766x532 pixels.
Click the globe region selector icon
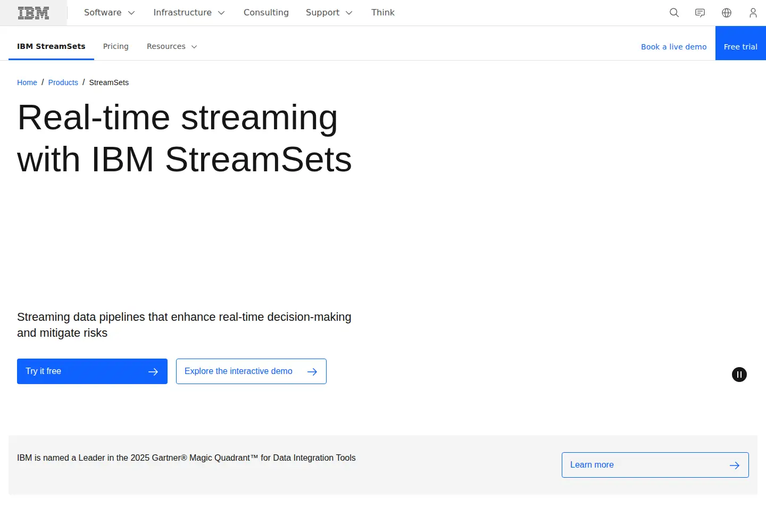click(727, 13)
